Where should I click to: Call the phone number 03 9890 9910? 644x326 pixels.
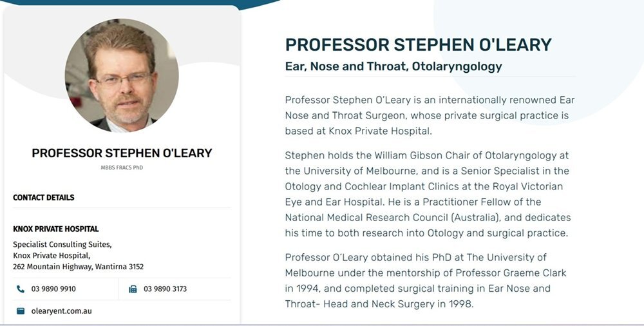tap(53, 289)
